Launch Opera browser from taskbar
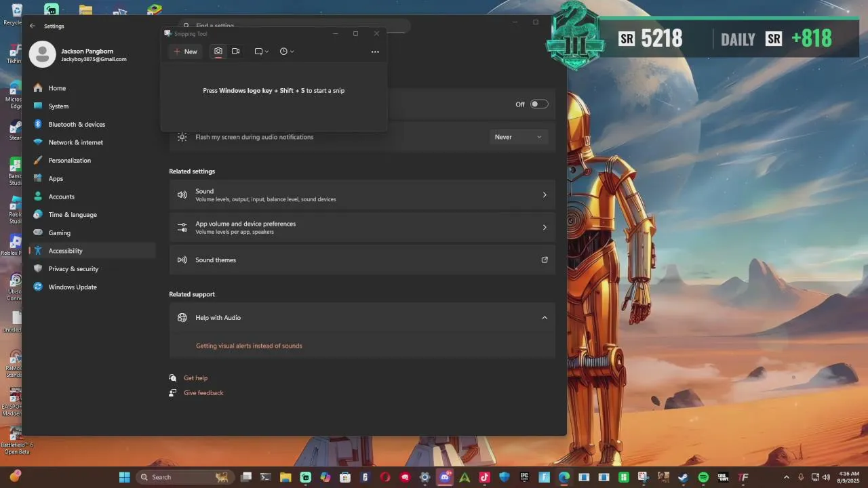 point(385,477)
